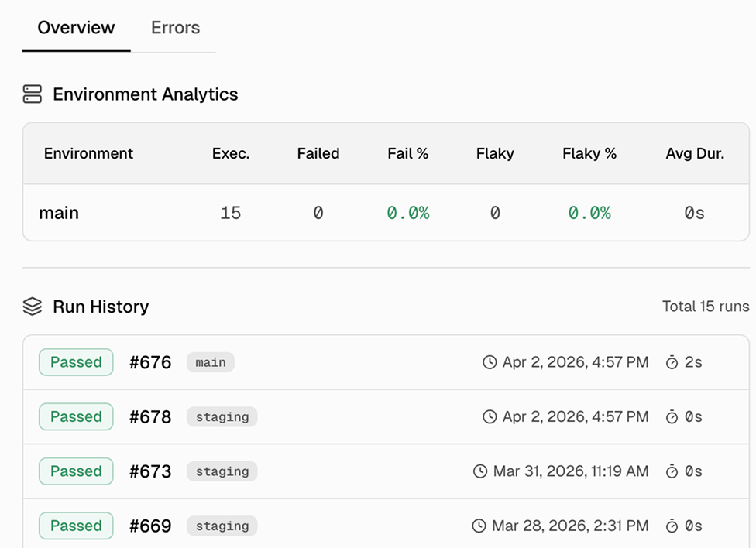Click the staging tag on run #669

point(222,526)
